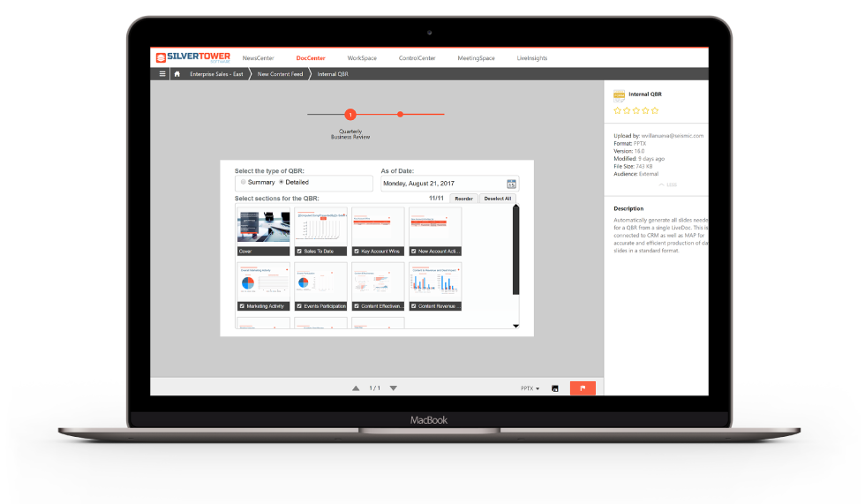Click the Internal QBR title in side panel
The width and height of the screenshot is (865, 504).
coord(645,94)
